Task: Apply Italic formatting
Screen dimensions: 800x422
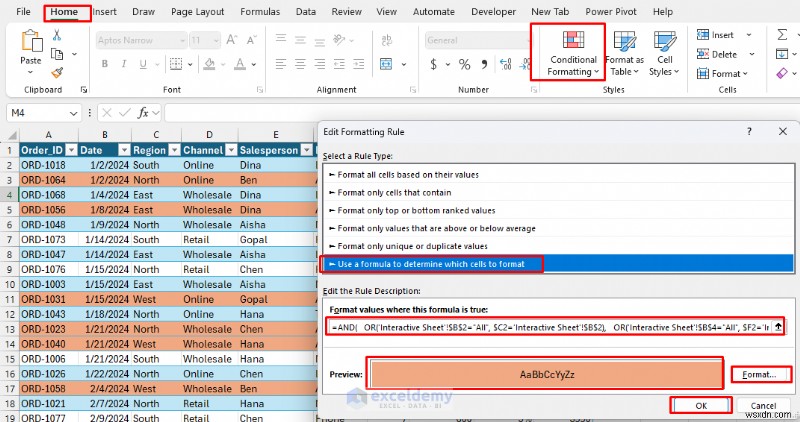Action: pos(123,64)
